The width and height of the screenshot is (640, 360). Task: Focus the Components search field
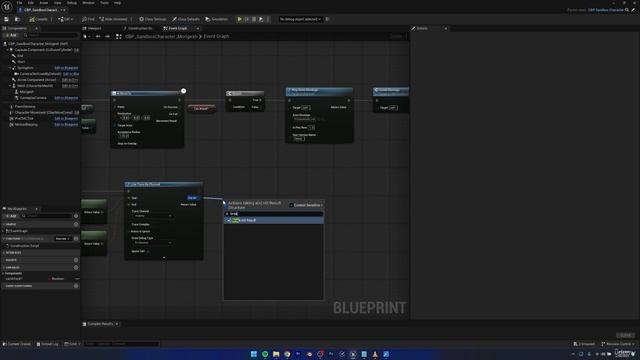51,36
